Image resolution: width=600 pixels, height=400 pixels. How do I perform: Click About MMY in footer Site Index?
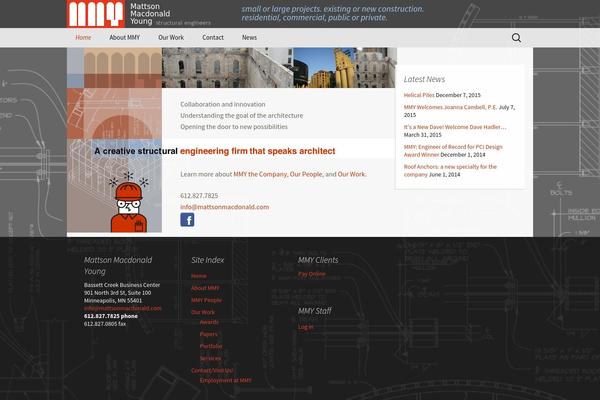point(205,288)
